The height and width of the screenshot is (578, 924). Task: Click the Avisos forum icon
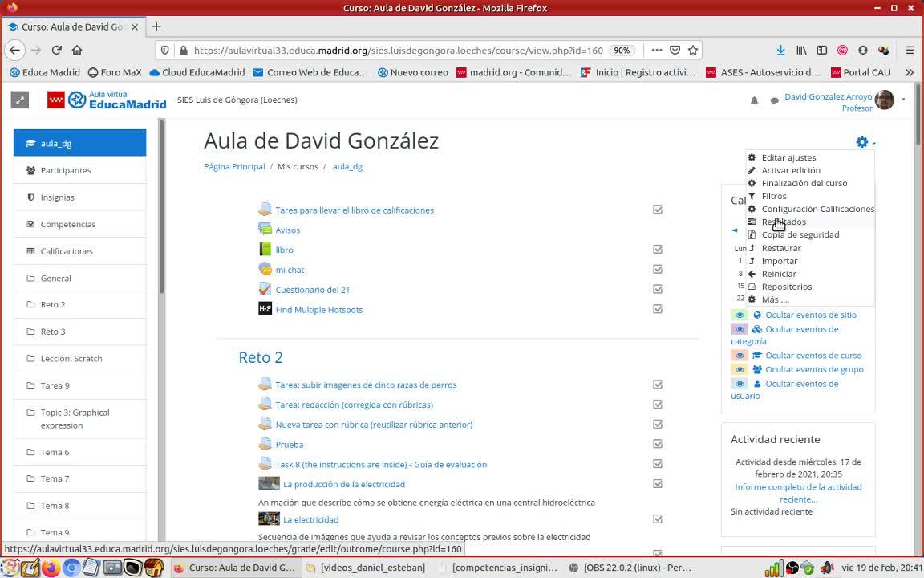pyautogui.click(x=265, y=229)
